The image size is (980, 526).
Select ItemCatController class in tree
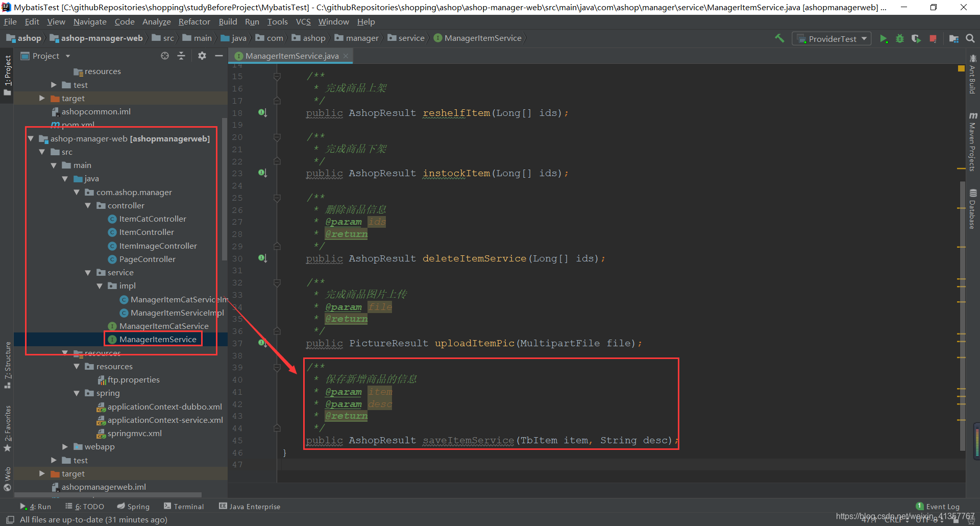pyautogui.click(x=153, y=219)
